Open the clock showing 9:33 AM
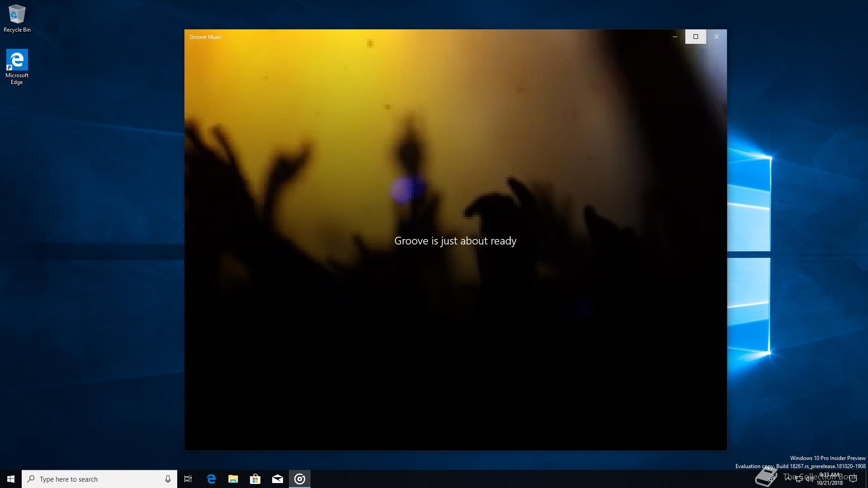The image size is (868, 488). (829, 479)
